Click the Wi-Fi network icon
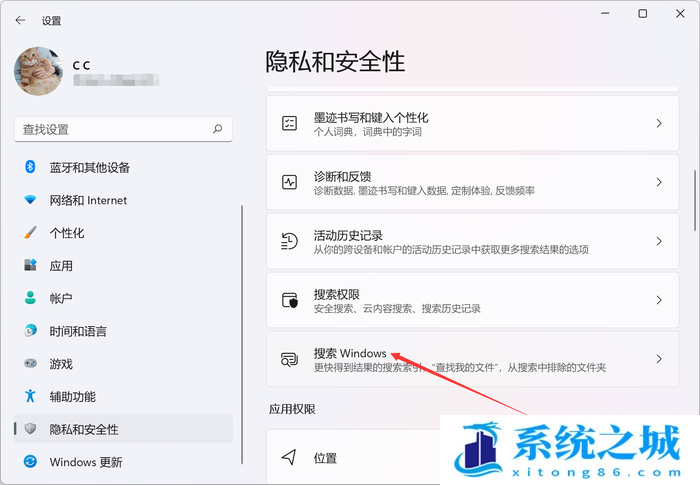The image size is (700, 485). point(30,200)
